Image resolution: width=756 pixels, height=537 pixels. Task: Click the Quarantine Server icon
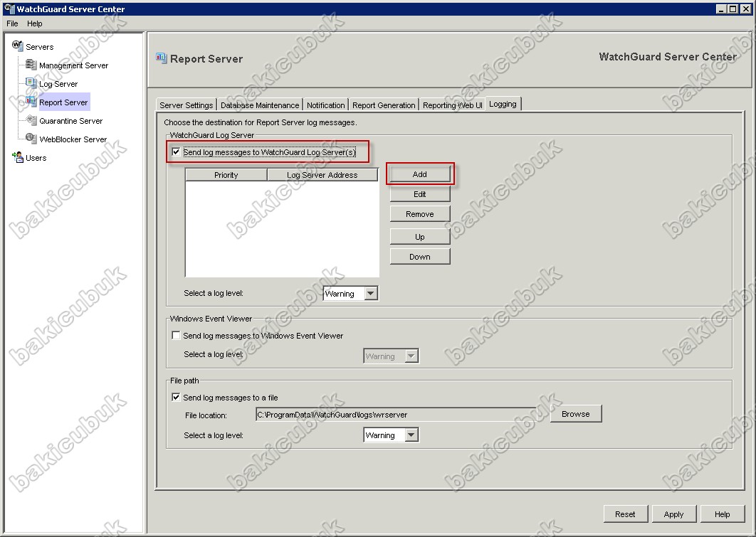[31, 120]
